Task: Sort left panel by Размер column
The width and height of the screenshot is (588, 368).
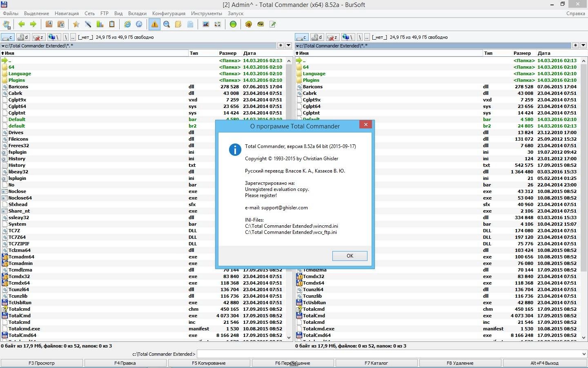Action: (227, 53)
